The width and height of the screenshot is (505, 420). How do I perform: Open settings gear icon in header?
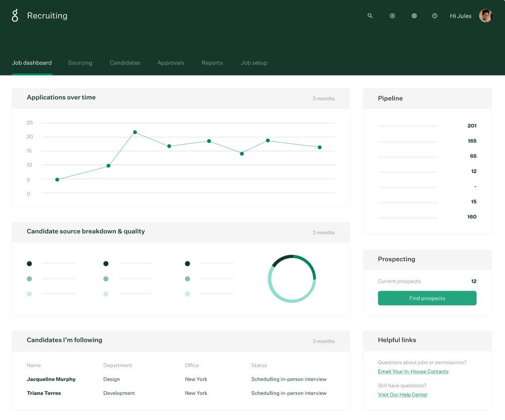coord(414,16)
